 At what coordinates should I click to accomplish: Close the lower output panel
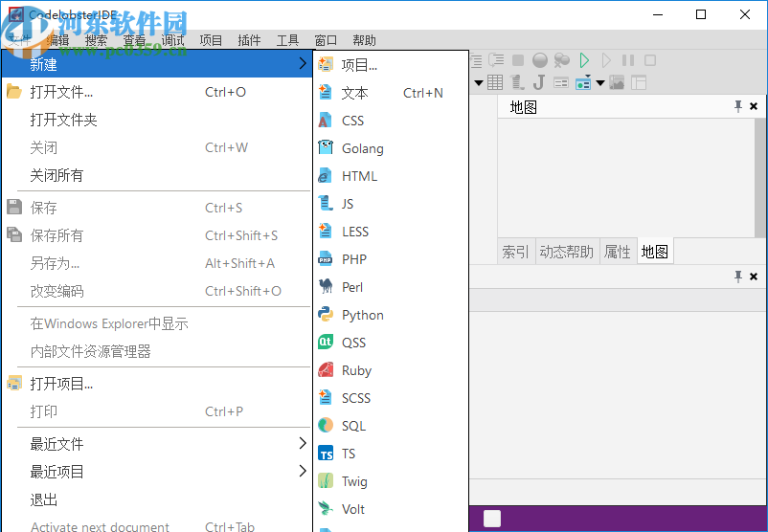coord(754,277)
